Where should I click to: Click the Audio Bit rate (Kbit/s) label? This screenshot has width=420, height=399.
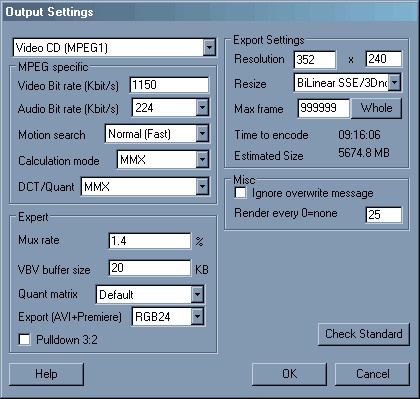[68, 109]
